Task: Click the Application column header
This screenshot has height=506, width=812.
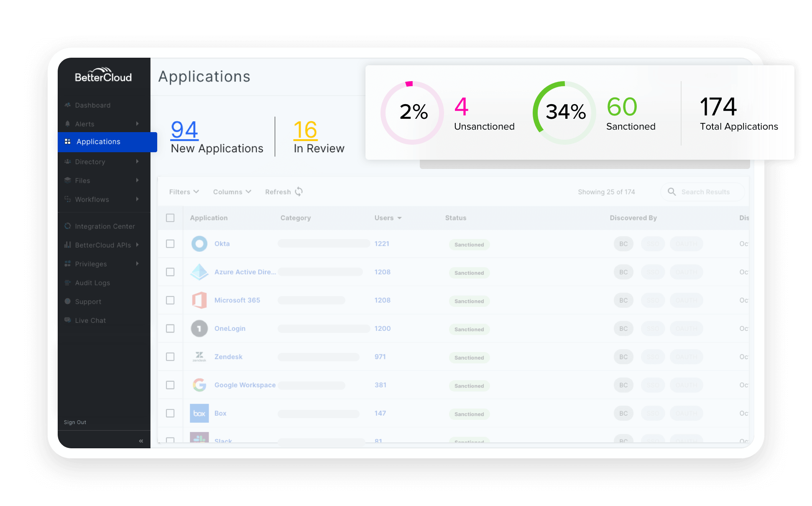Action: tap(209, 218)
